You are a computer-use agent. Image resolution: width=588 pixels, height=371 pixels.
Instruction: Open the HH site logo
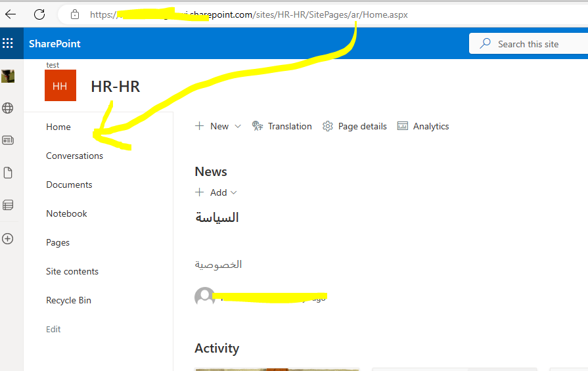pyautogui.click(x=60, y=85)
